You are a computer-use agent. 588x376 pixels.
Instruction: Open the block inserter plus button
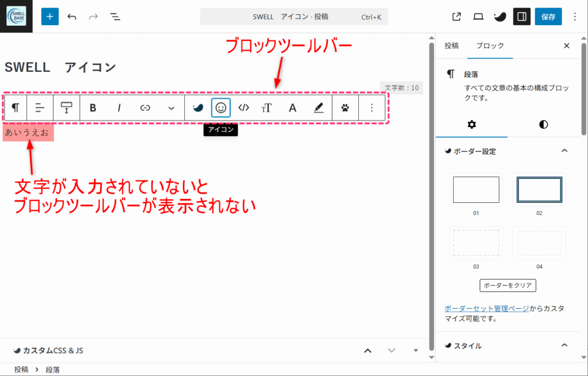50,17
